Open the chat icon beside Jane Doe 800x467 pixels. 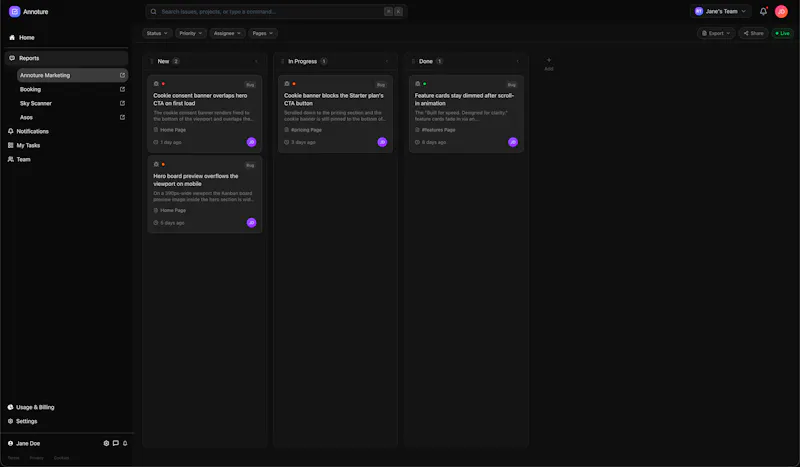(x=116, y=443)
